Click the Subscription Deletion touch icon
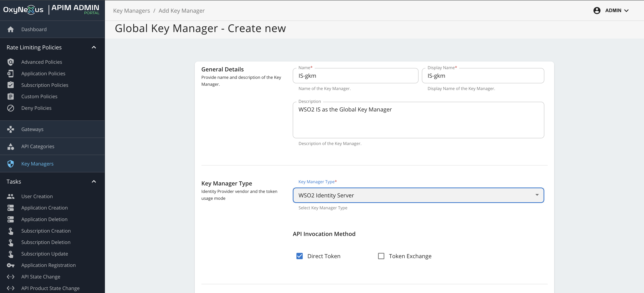Image resolution: width=644 pixels, height=293 pixels. pos(10,242)
